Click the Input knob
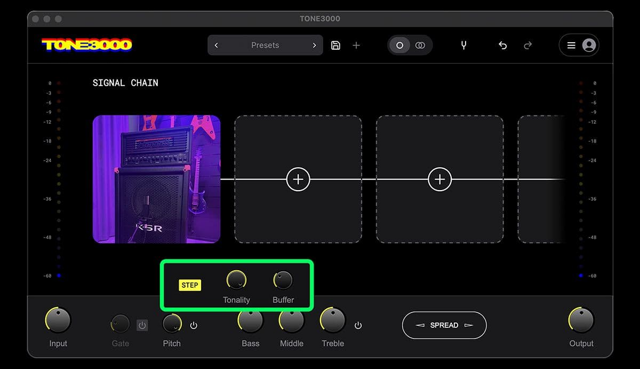Screen dimensions: 640x369 58,320
